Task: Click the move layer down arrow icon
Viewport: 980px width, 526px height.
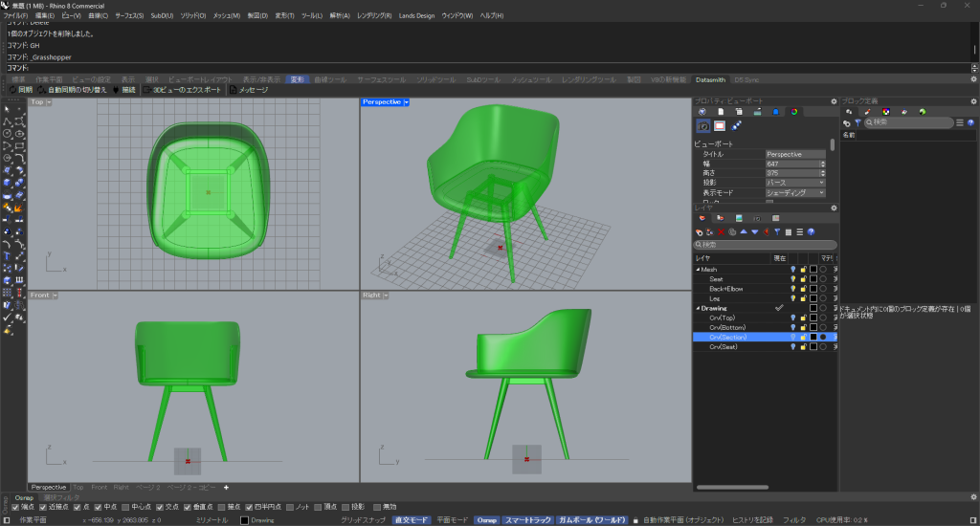Action: pos(755,231)
